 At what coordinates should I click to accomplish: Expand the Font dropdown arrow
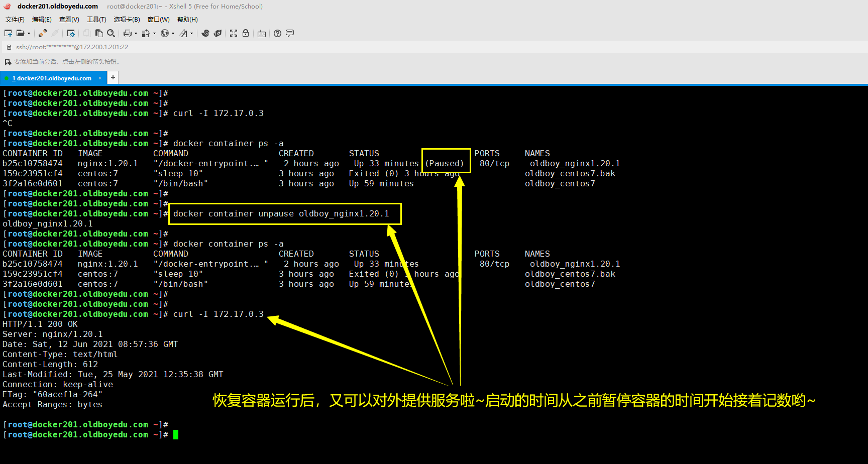point(191,34)
